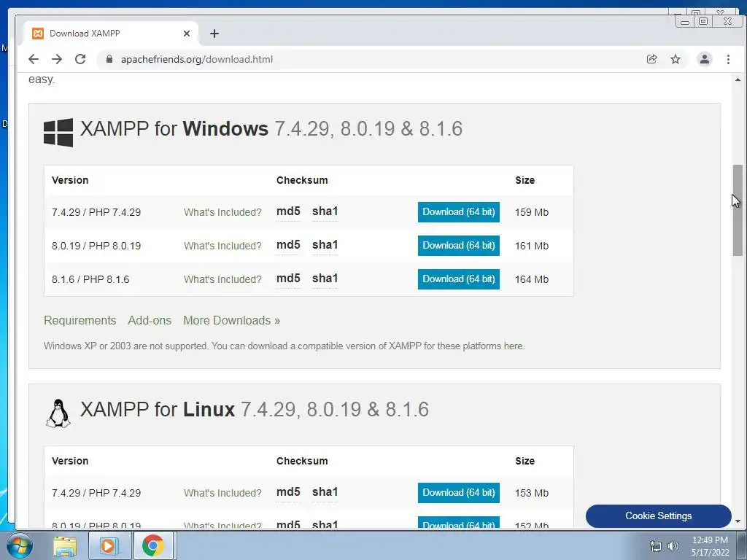Show sha1 checksum for Windows 8.0.19
This screenshot has height=560, width=747.
click(325, 245)
